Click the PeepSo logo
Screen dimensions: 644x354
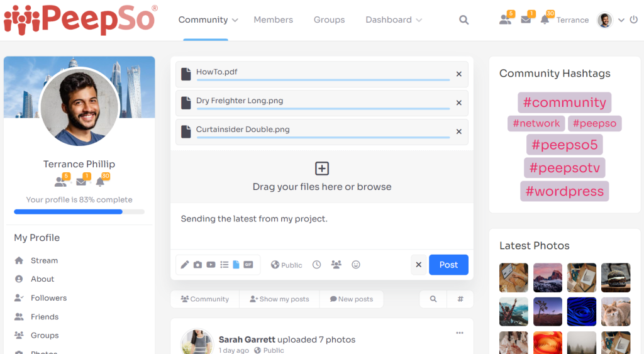pos(80,19)
